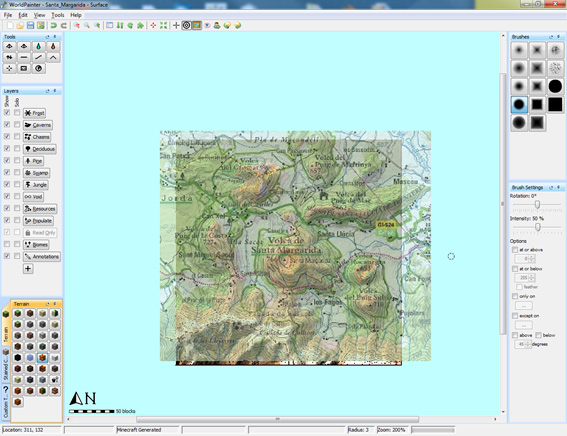The height and width of the screenshot is (436, 567).
Task: Select the Flatten tool with horizontal line
Action: tap(24, 57)
